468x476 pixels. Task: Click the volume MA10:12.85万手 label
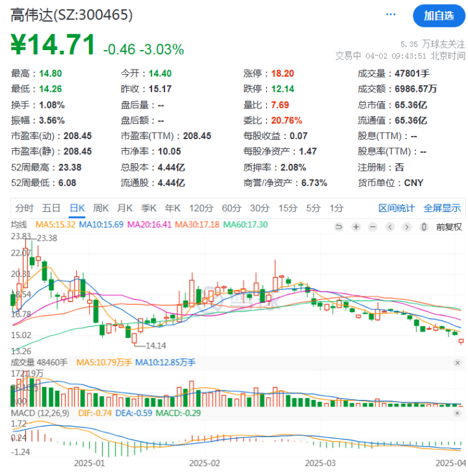165,362
